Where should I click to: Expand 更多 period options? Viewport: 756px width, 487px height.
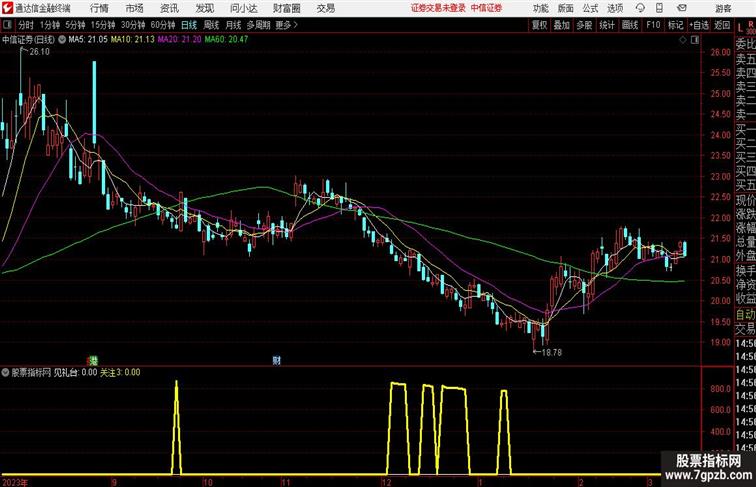click(x=286, y=25)
